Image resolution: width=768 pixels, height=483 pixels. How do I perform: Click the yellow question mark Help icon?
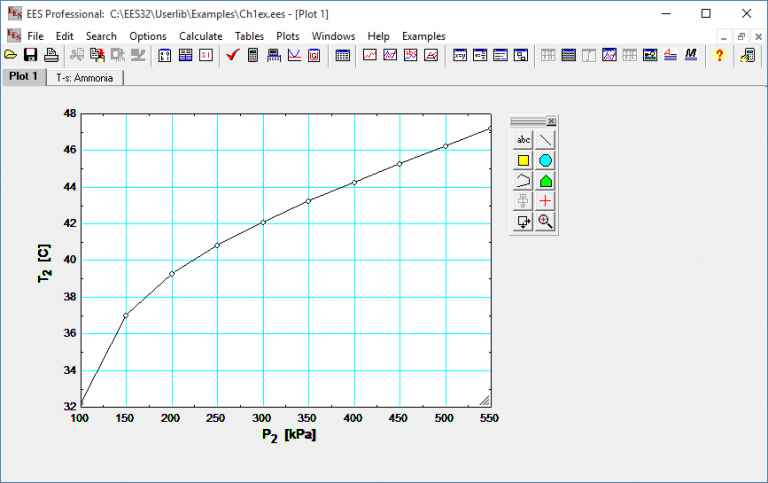click(718, 56)
